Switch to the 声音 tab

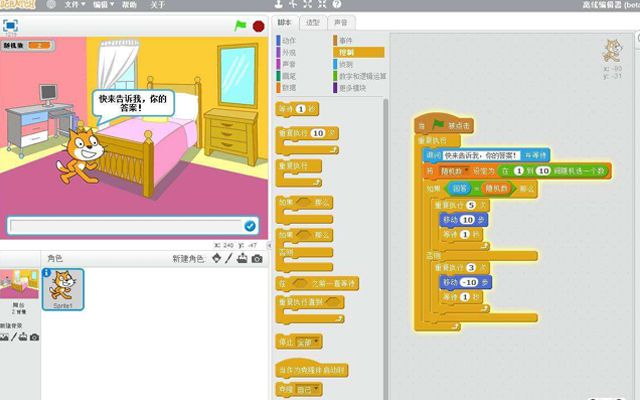[341, 22]
